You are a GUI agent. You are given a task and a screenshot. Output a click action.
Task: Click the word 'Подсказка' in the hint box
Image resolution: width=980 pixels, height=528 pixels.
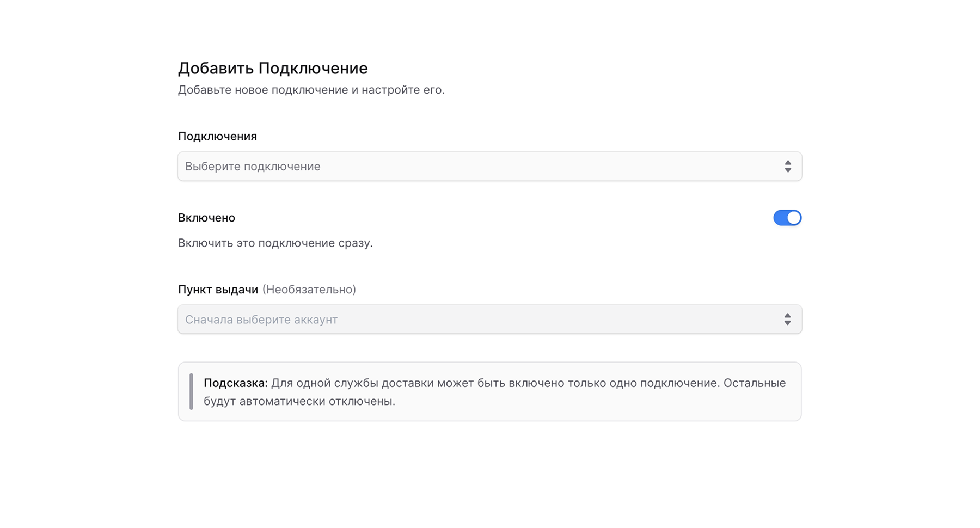(x=235, y=383)
